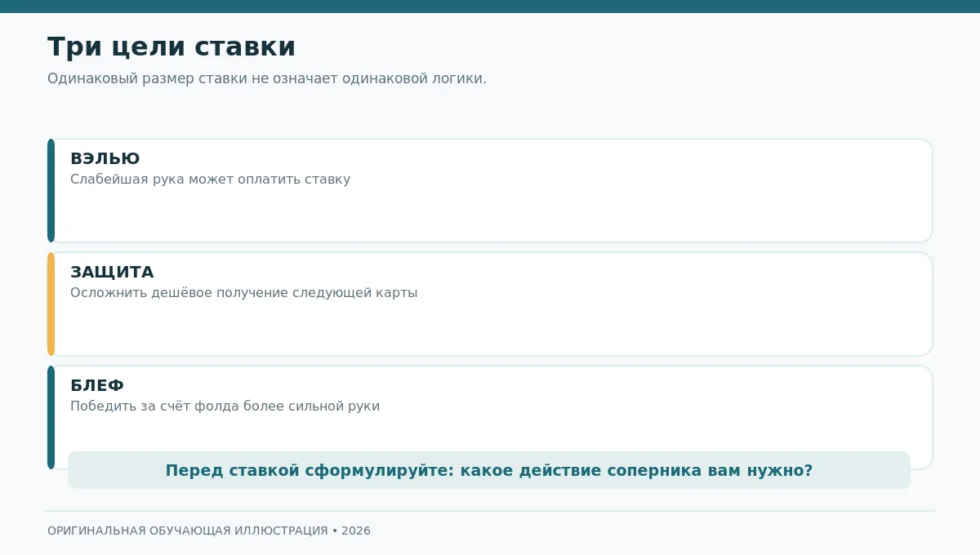Click «Победить за счёт фолда более сильной руки»
Image resolution: width=980 pixels, height=555 pixels.
[x=225, y=406]
